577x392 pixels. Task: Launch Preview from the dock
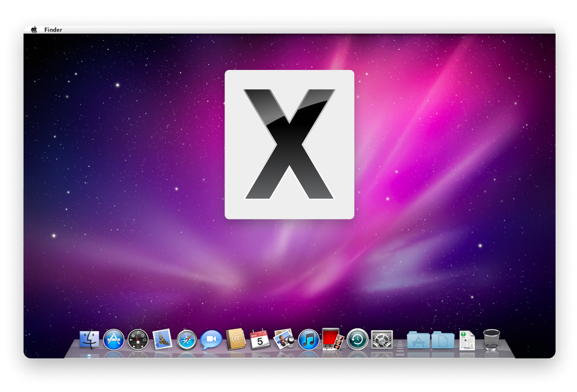coord(284,339)
